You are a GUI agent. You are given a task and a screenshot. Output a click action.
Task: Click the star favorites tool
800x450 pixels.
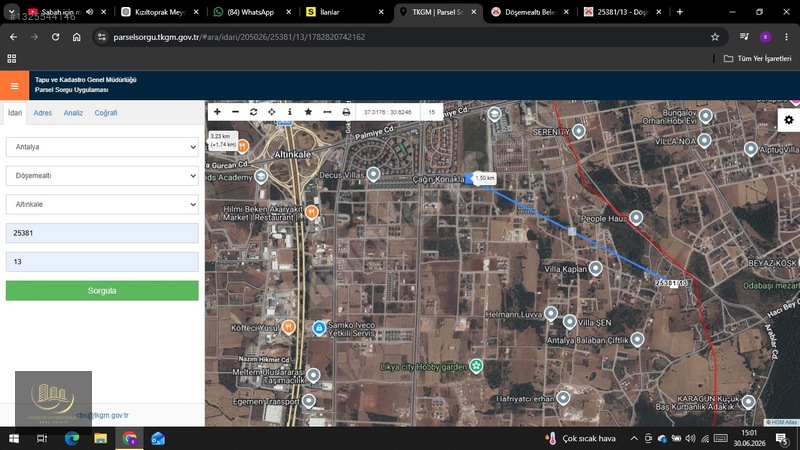(308, 112)
